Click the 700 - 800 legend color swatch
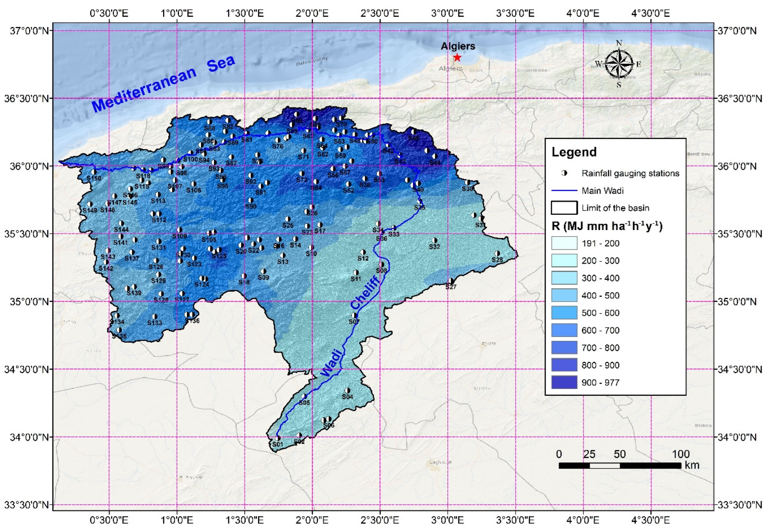Image resolution: width=769 pixels, height=532 pixels. coord(564,347)
